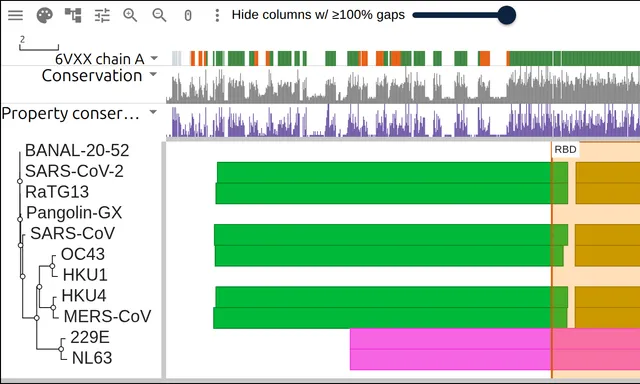Click the 6VXX chain A colored annotation track
640x384 pixels.
(x=406, y=58)
